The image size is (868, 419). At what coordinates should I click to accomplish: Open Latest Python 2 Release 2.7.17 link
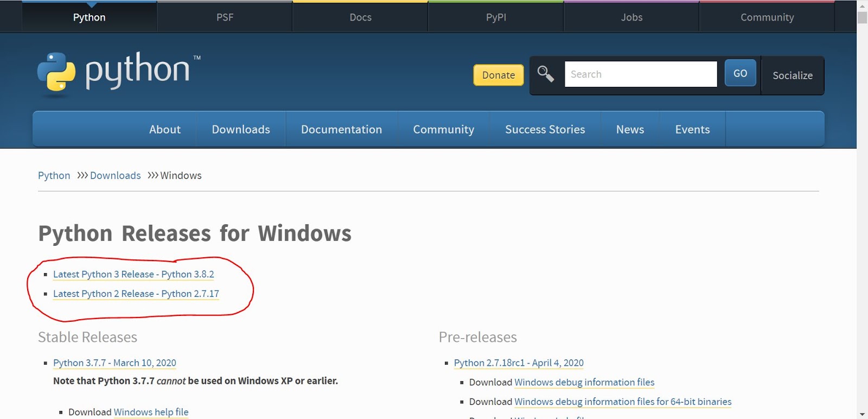136,294
